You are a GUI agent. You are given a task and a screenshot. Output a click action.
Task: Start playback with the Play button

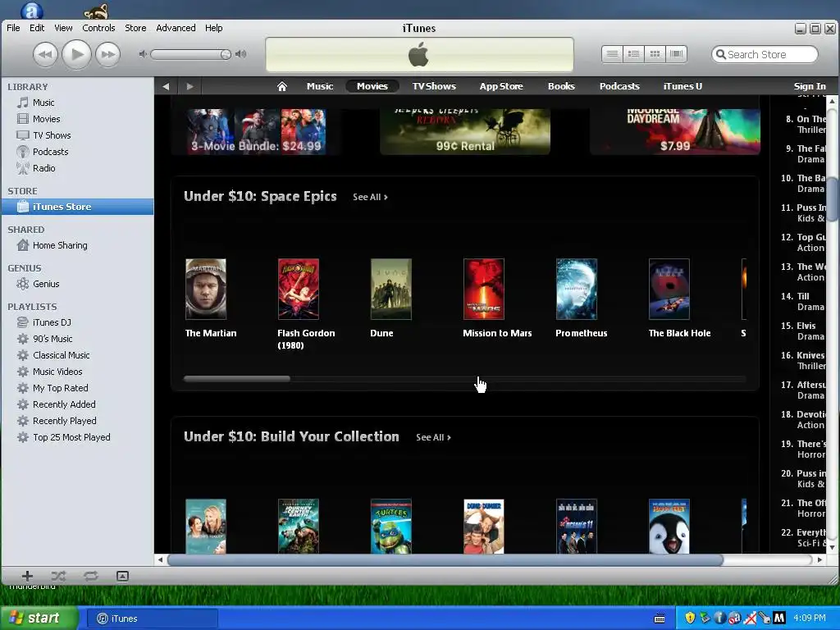click(76, 54)
